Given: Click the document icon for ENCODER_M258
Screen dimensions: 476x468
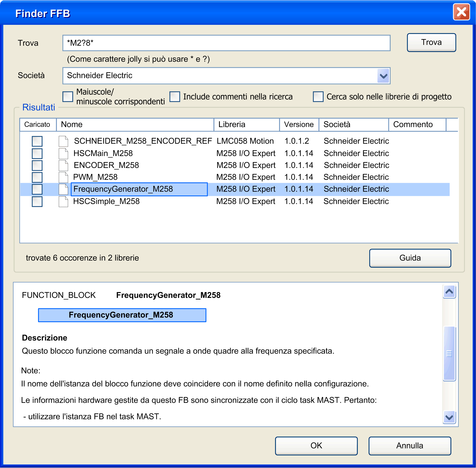Looking at the screenshot, I should 63,165.
